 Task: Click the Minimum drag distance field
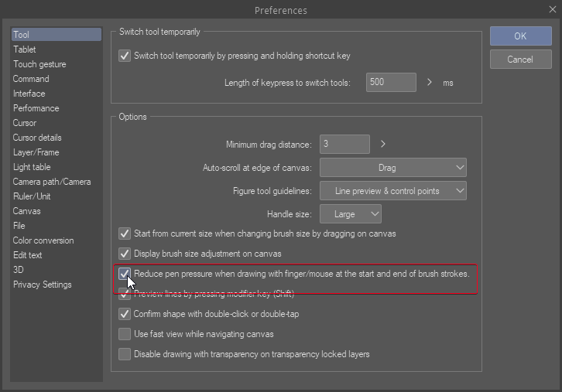coord(344,144)
